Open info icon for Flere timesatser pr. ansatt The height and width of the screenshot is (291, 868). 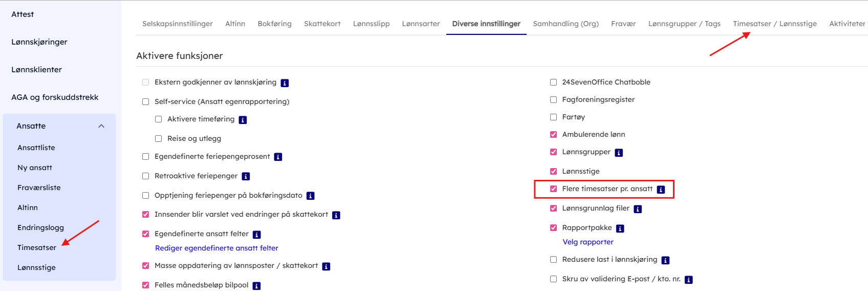point(661,190)
